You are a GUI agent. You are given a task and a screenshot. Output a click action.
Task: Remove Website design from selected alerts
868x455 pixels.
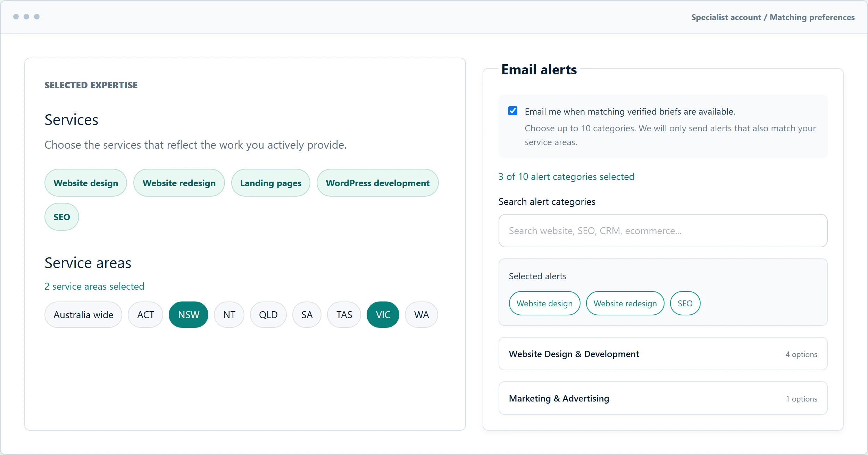pyautogui.click(x=544, y=304)
